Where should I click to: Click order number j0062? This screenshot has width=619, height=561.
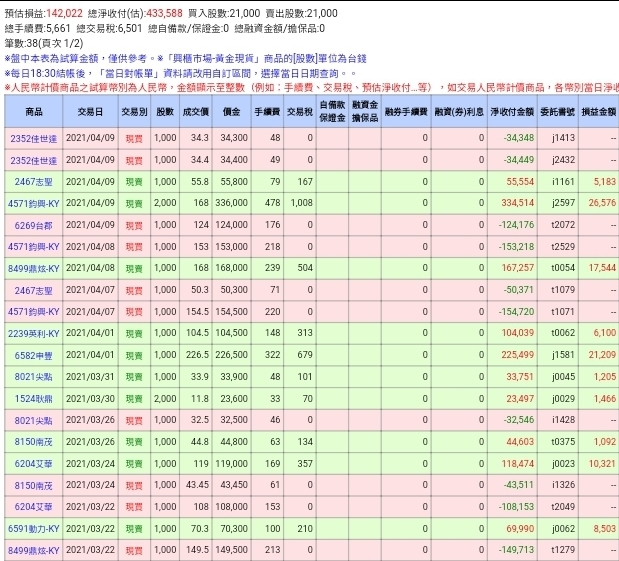(x=564, y=528)
